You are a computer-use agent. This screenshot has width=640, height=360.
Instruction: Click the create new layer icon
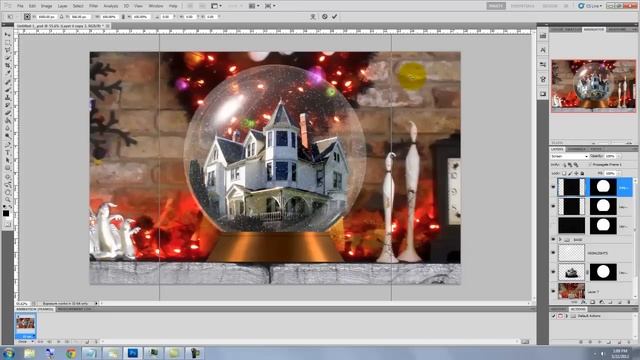pyautogui.click(x=620, y=302)
